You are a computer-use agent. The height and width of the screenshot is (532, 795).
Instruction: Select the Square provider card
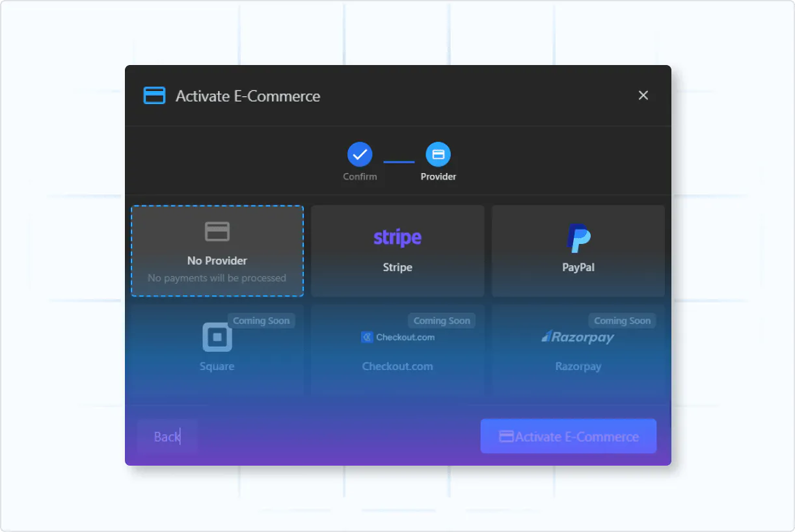(x=217, y=350)
